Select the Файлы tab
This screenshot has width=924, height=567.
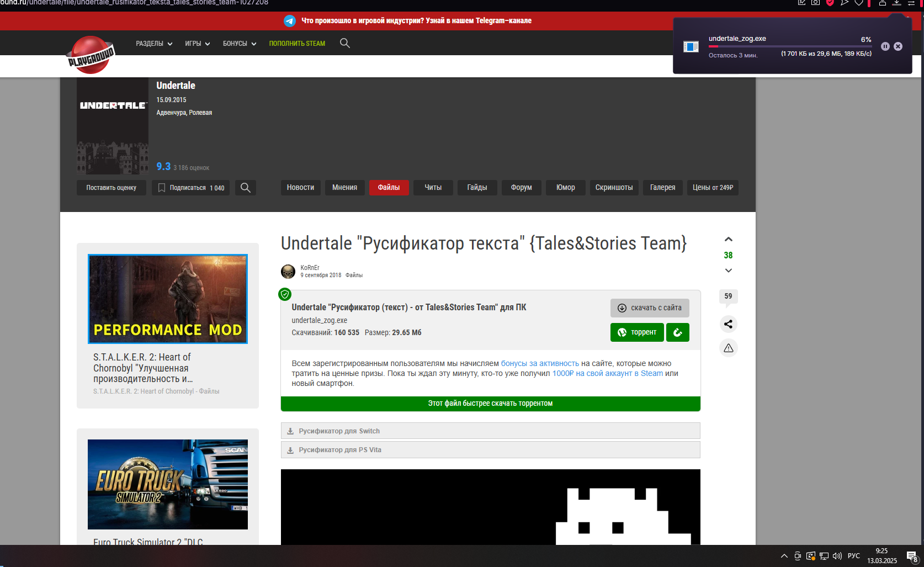[389, 188]
